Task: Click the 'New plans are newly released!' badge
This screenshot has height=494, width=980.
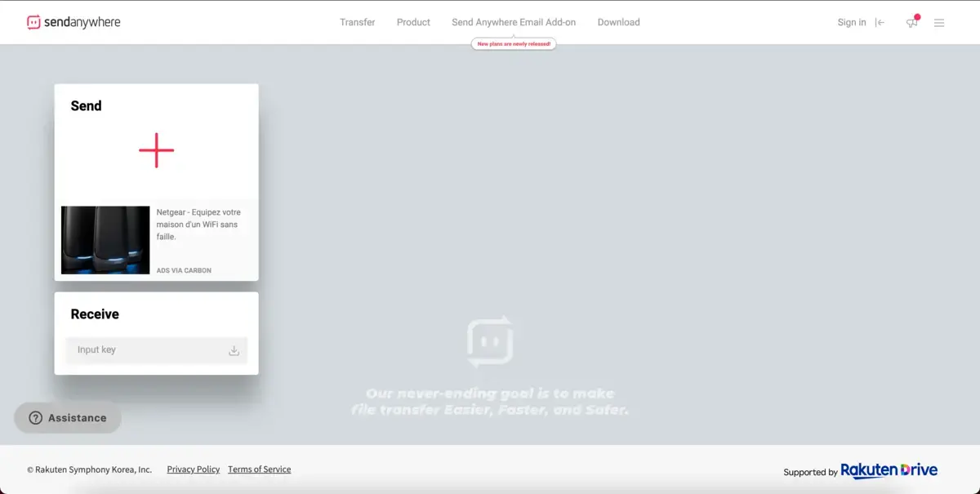Action: coord(514,44)
